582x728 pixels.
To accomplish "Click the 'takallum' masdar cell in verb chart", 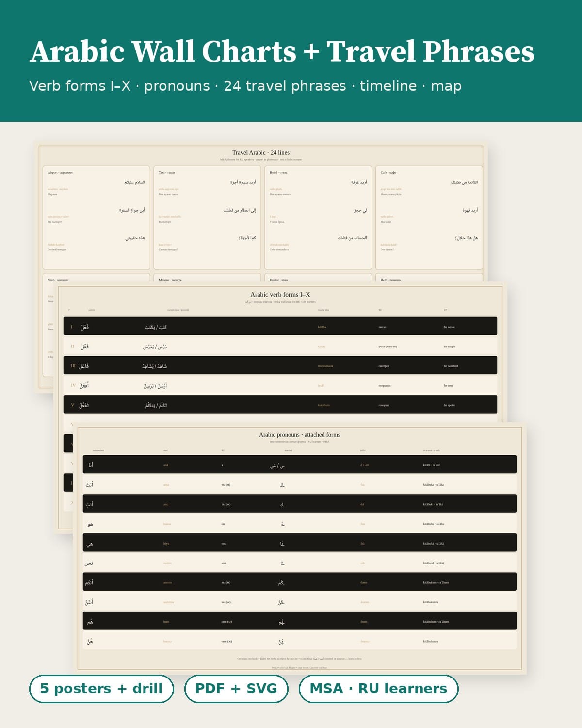I will click(x=323, y=405).
